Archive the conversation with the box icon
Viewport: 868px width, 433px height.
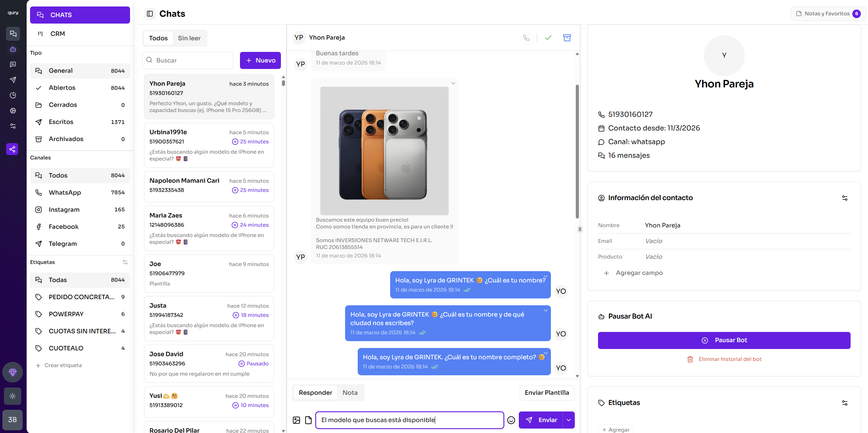coord(567,38)
